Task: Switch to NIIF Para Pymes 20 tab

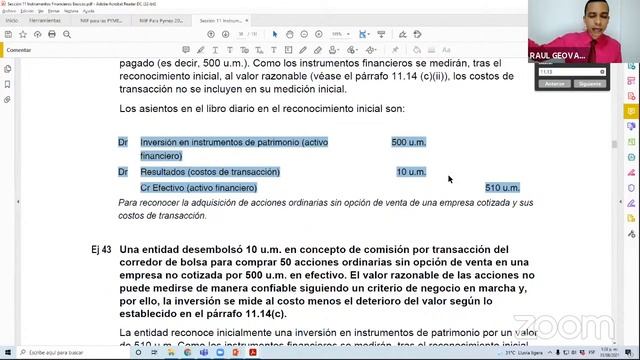Action: tap(161, 20)
